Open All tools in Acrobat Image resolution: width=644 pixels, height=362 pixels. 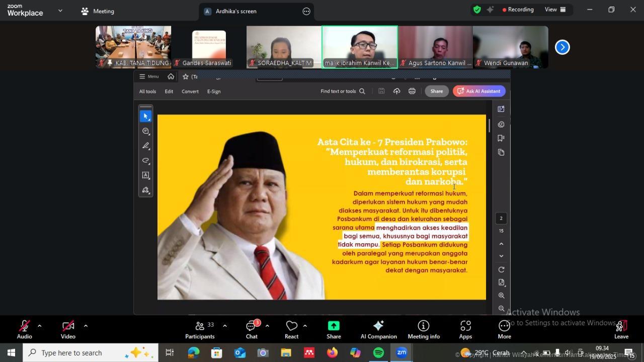tap(147, 92)
